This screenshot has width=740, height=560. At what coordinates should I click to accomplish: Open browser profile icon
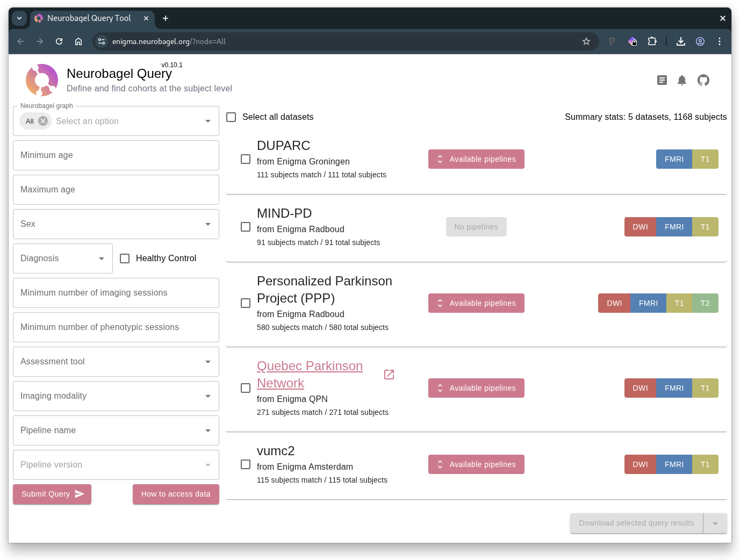(700, 41)
